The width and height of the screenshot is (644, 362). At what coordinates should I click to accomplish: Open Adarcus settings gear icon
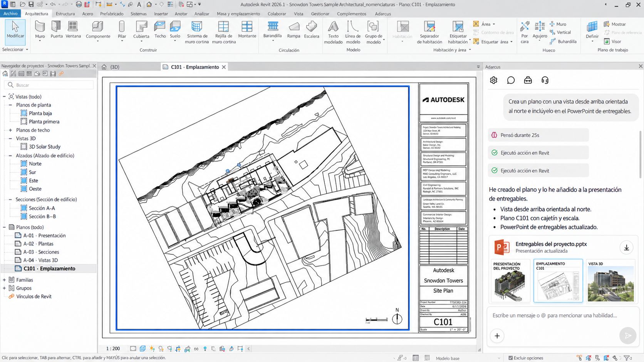tap(493, 80)
